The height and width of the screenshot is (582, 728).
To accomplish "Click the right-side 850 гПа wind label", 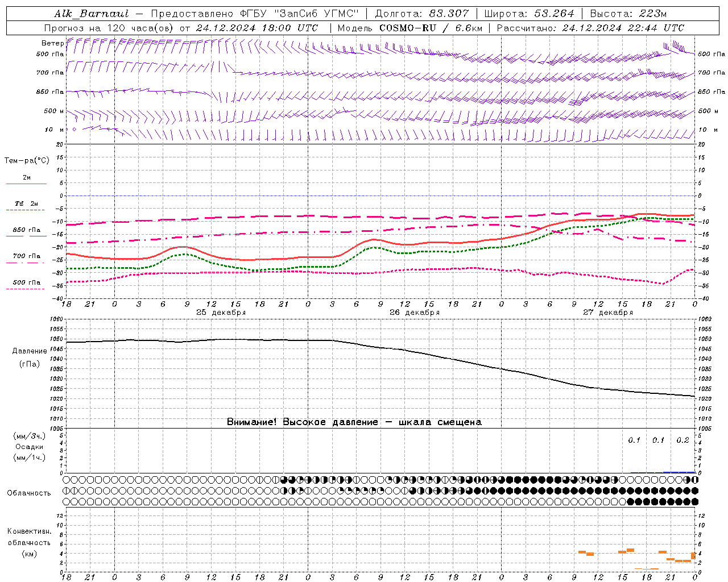I will [712, 92].
